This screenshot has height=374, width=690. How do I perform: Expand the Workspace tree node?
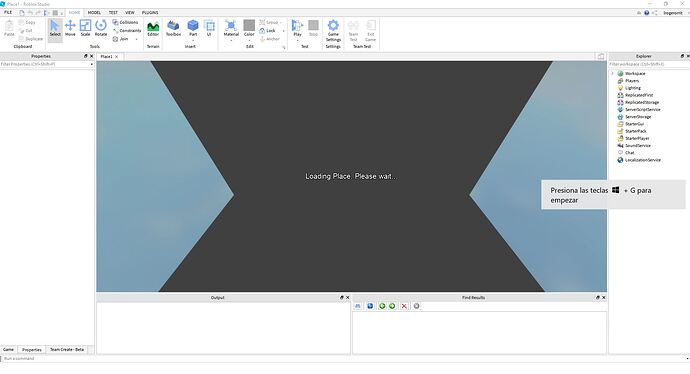(x=612, y=73)
